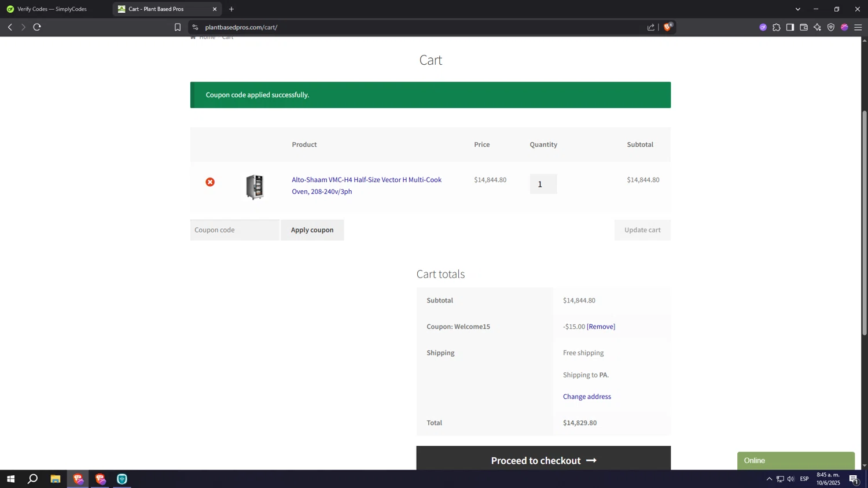Toggle the browser sidebar panel
This screenshot has width=868, height=488.
[x=790, y=27]
